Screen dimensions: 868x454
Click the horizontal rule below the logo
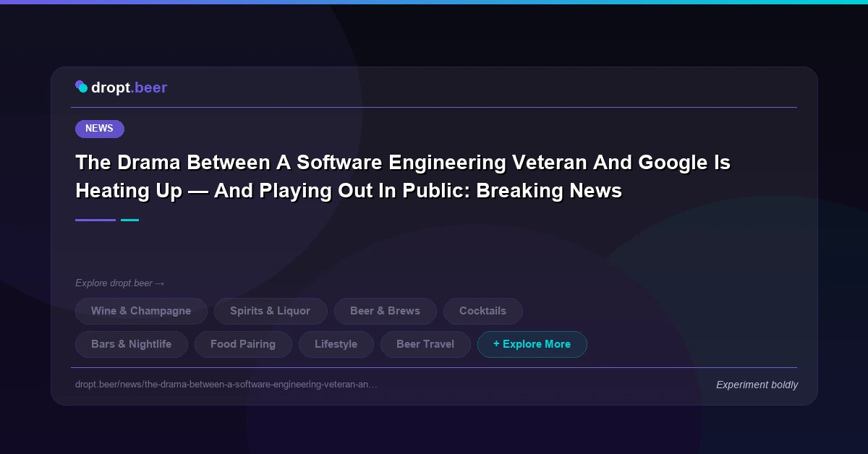(x=434, y=106)
